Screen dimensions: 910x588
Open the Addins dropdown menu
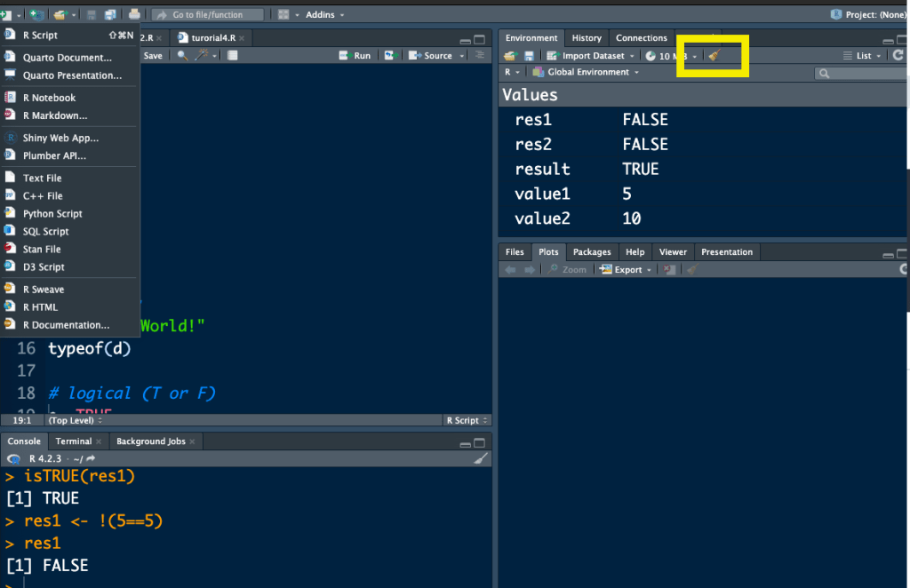(x=324, y=14)
